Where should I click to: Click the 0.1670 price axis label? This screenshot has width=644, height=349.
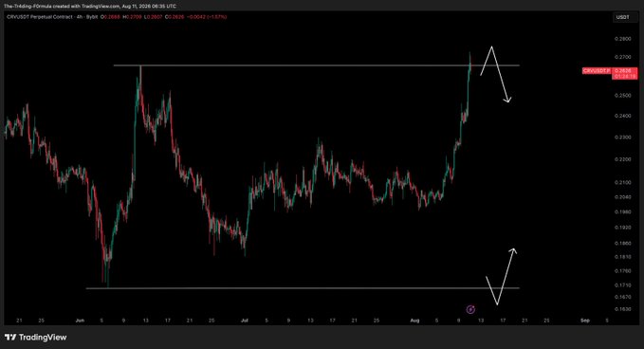click(622, 297)
